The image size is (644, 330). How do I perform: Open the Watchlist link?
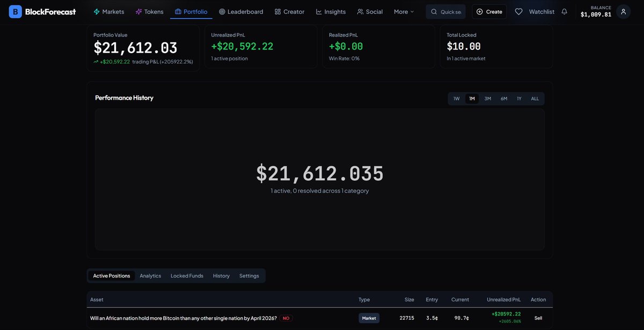541,11
